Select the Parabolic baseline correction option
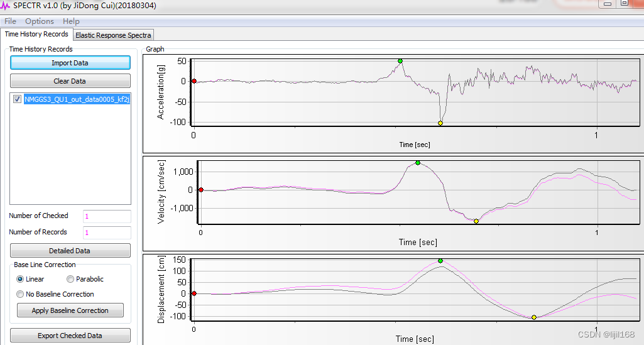This screenshot has height=345, width=644. pos(70,279)
